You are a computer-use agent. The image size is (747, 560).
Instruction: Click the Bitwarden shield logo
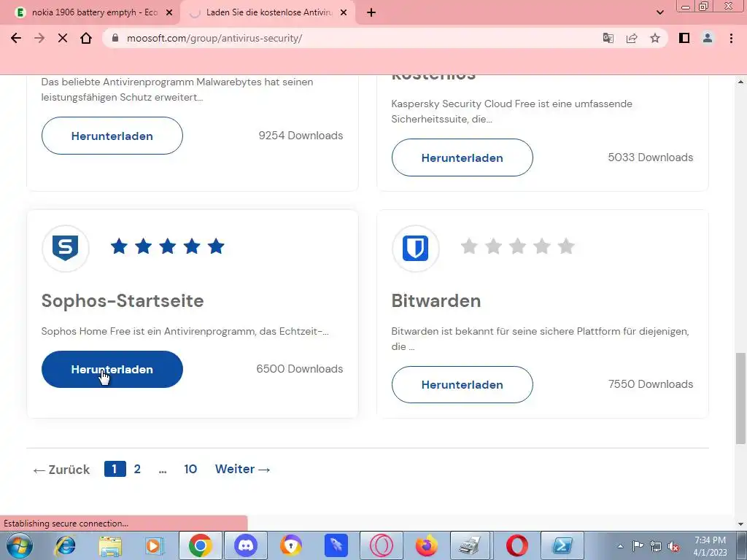click(415, 248)
